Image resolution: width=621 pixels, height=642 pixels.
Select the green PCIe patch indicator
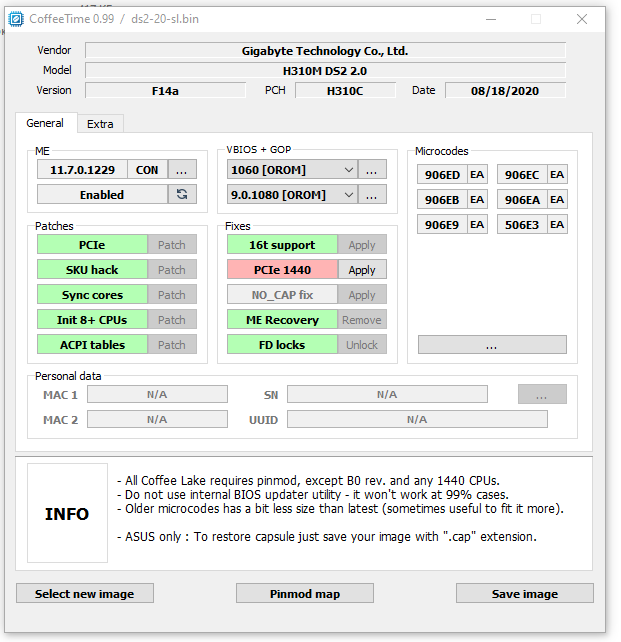(x=92, y=244)
